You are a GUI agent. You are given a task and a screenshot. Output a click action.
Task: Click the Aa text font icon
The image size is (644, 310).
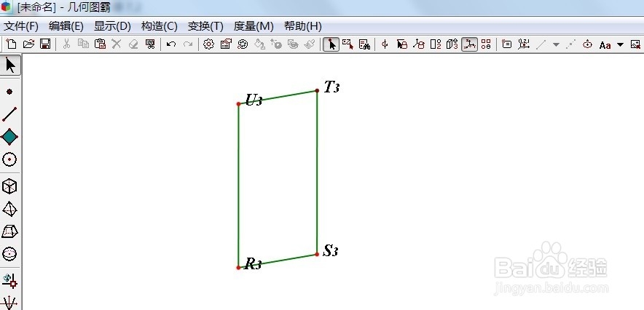tap(605, 44)
